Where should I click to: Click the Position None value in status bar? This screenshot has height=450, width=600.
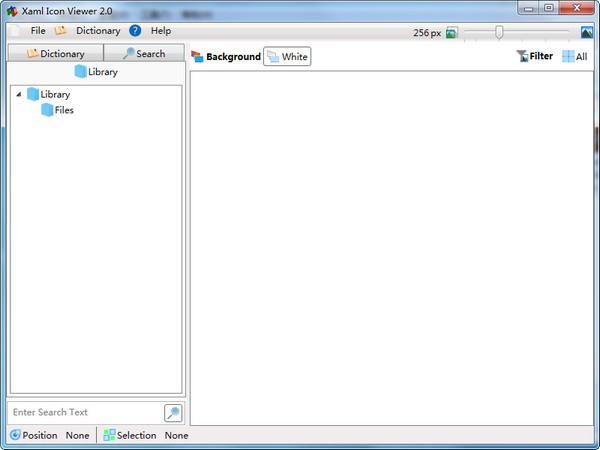pos(77,435)
